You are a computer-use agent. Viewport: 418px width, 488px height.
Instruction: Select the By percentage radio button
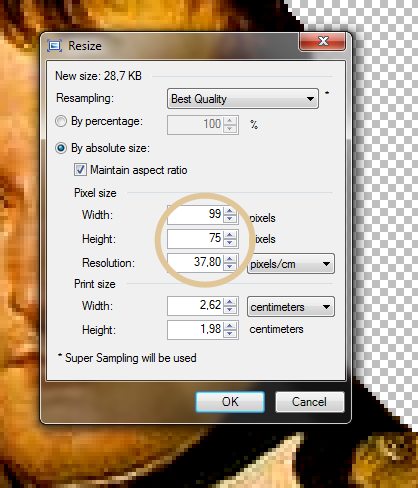click(61, 121)
